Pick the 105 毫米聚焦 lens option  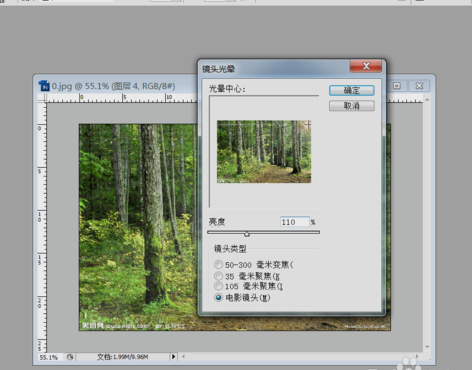218,286
